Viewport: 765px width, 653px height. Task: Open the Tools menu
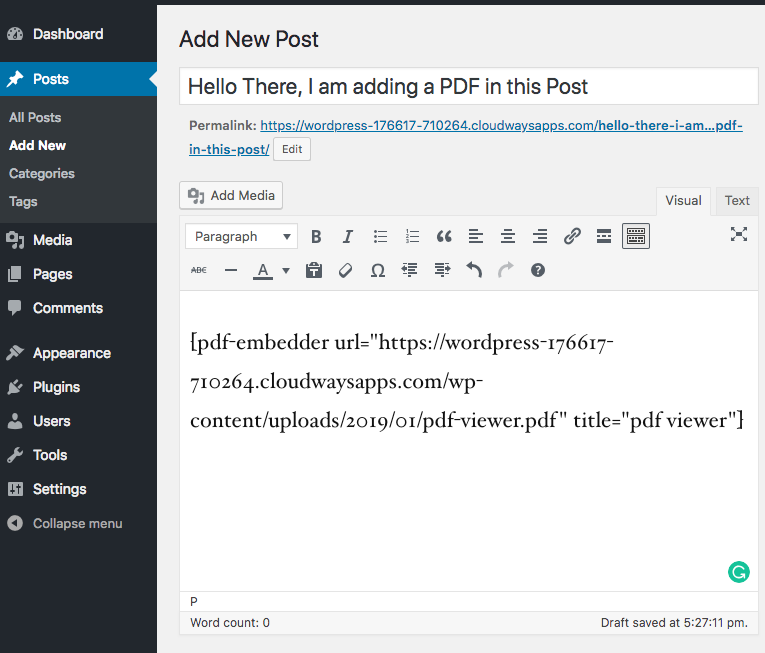point(78,455)
